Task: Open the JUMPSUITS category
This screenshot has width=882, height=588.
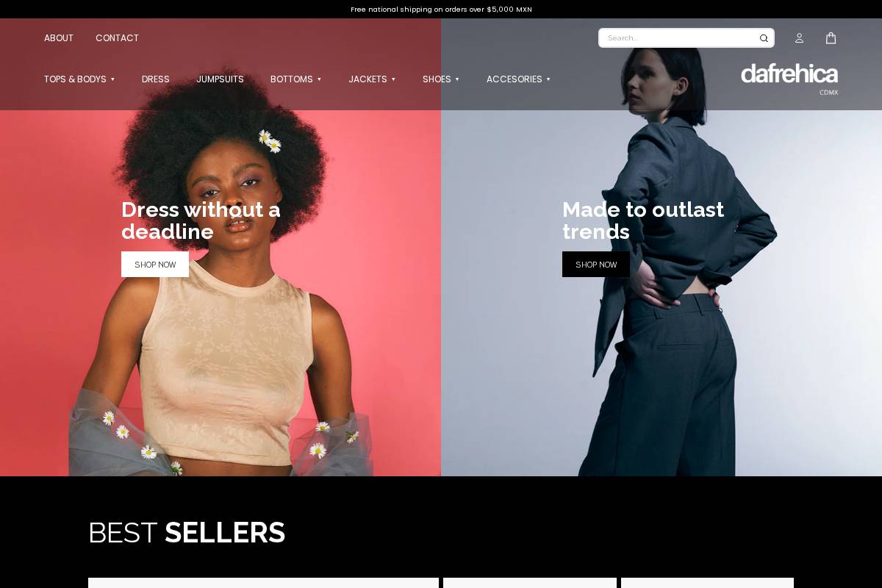Action: point(220,79)
